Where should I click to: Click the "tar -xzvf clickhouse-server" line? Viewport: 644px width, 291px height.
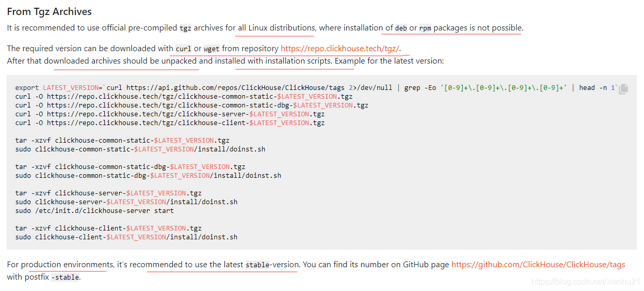[x=108, y=193]
